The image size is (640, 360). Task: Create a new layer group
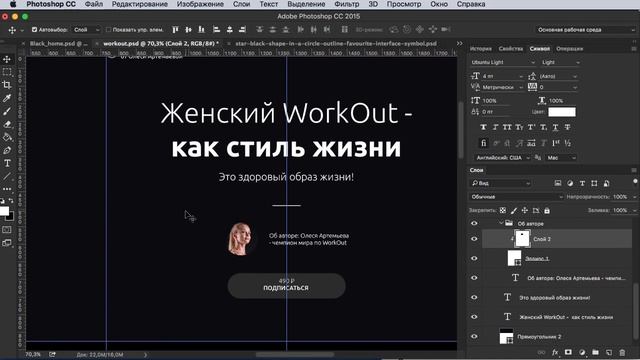click(595, 352)
